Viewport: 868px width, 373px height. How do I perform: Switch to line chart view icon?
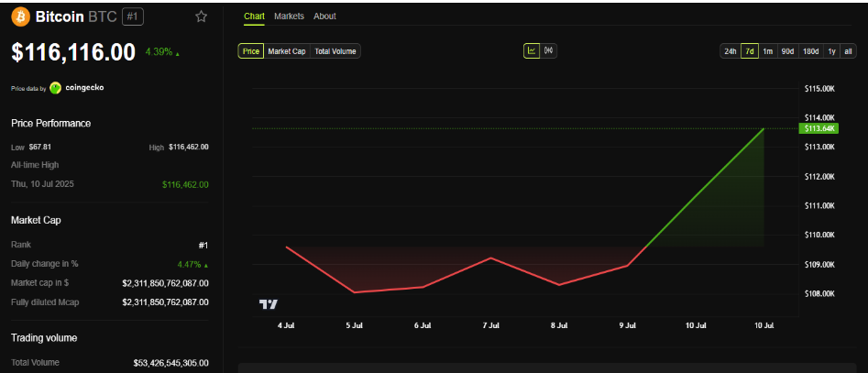[x=532, y=51]
